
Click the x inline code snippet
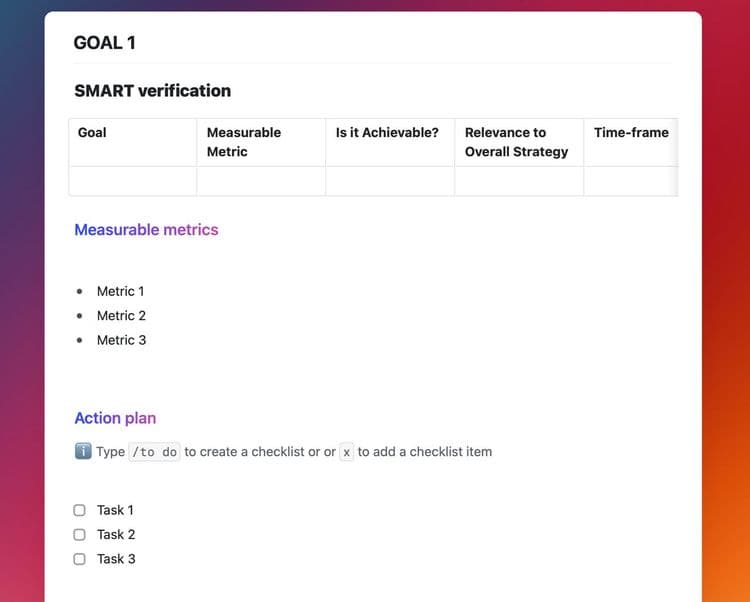pyautogui.click(x=346, y=452)
